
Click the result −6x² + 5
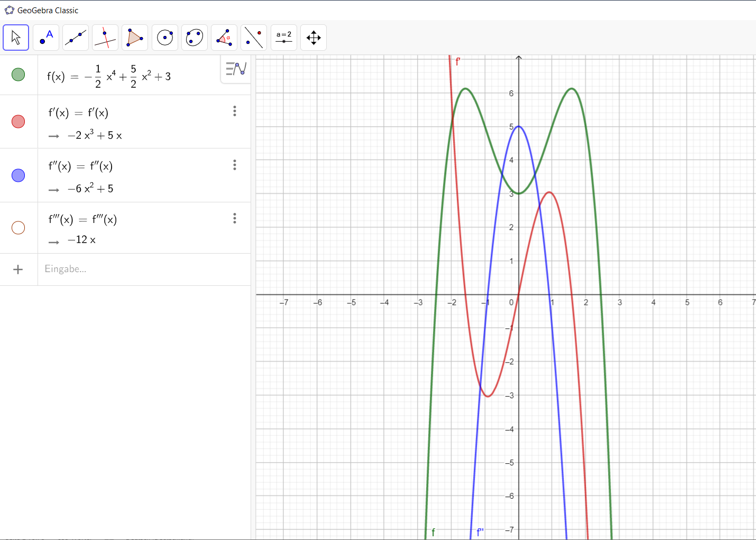click(x=90, y=188)
